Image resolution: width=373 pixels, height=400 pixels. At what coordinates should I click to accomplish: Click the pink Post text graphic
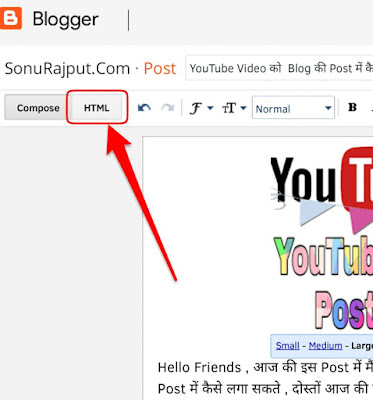coord(344,311)
